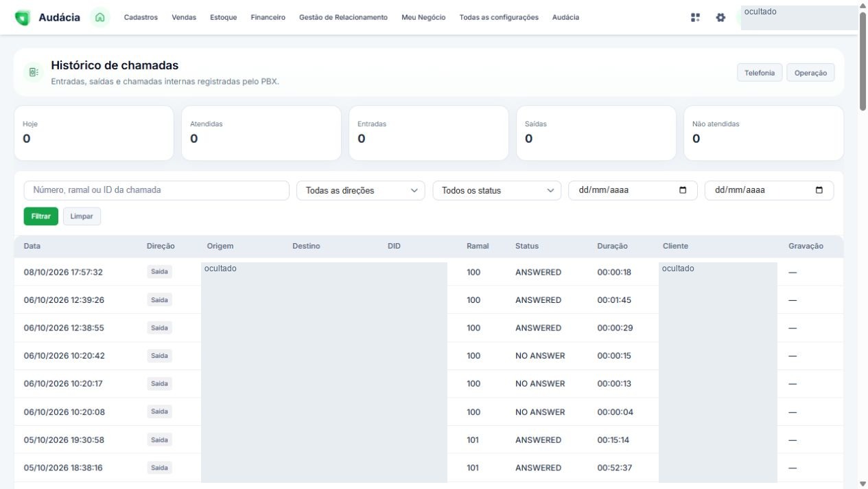The image size is (868, 489).
Task: Open the Estoque menu
Action: coord(224,18)
